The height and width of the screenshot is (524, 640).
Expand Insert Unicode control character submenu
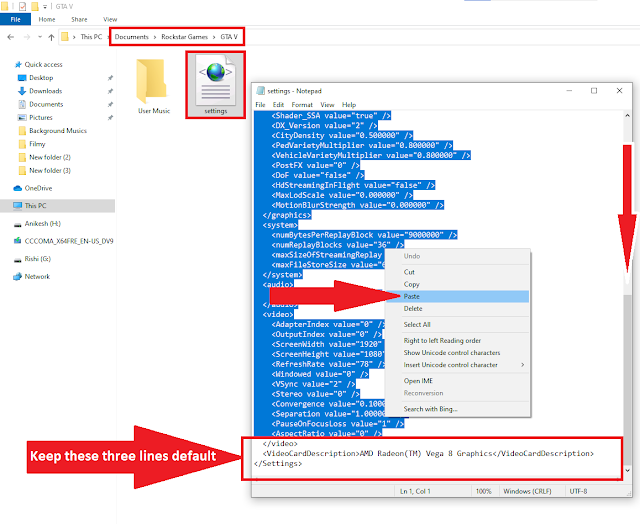(x=457, y=365)
